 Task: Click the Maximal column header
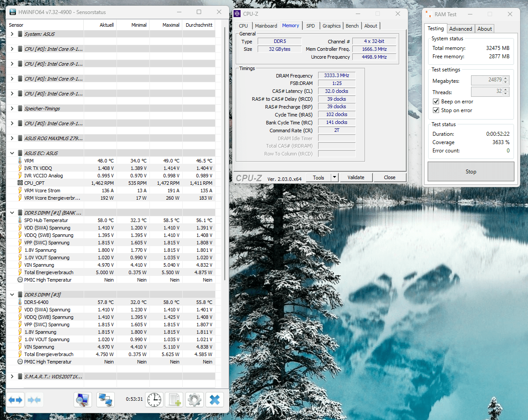[166, 25]
